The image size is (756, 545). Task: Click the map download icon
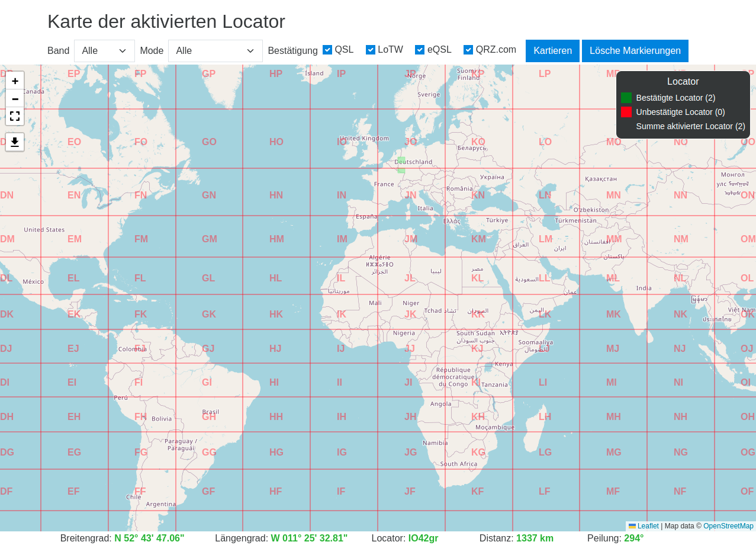tap(15, 142)
